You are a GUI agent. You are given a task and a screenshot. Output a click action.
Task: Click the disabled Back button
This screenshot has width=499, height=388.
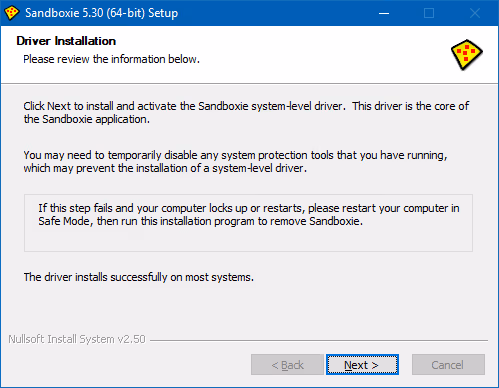287,365
